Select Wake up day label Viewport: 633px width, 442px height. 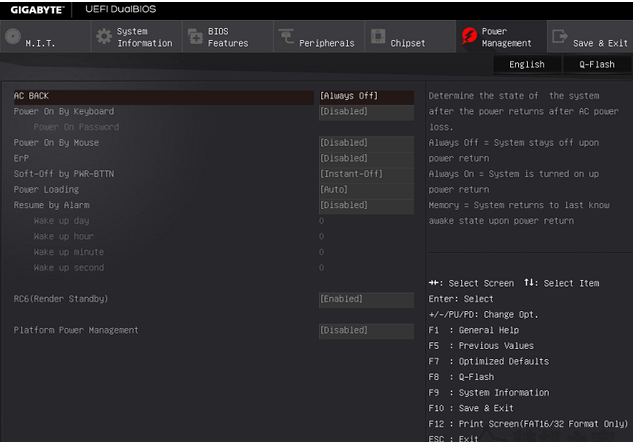61,221
